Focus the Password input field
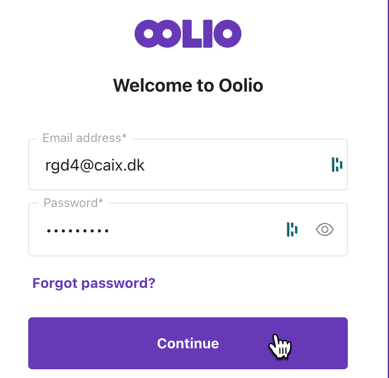Screen dimensions: 389x378 point(188,230)
